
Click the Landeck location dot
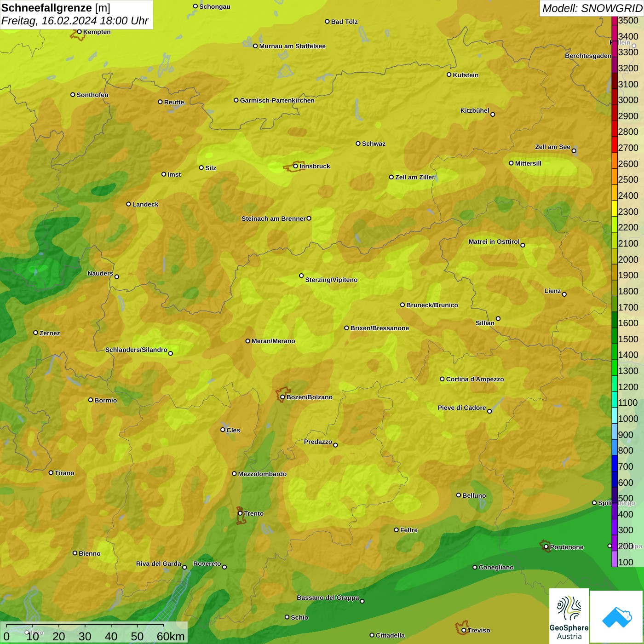click(128, 204)
